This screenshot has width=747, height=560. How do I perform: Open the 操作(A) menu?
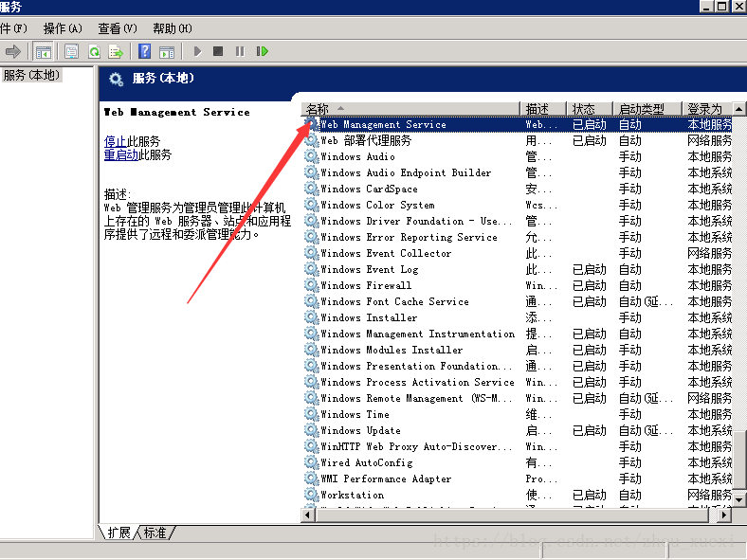63,28
